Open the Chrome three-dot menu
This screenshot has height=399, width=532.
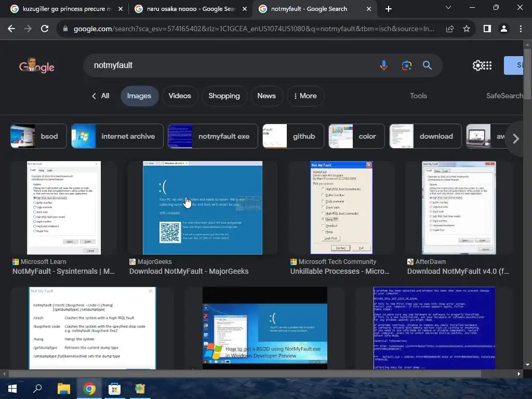[521, 29]
